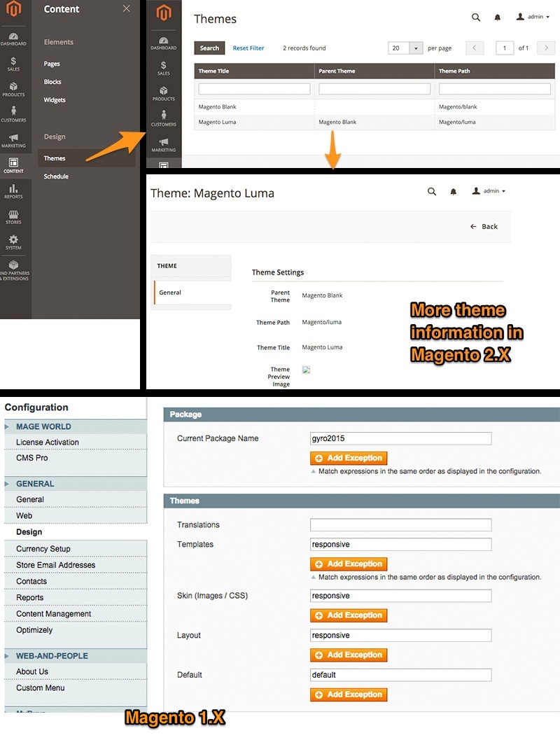Screen dimensions: 560x740
Task: Open Find Partners & Extensions icon
Action: 14,271
